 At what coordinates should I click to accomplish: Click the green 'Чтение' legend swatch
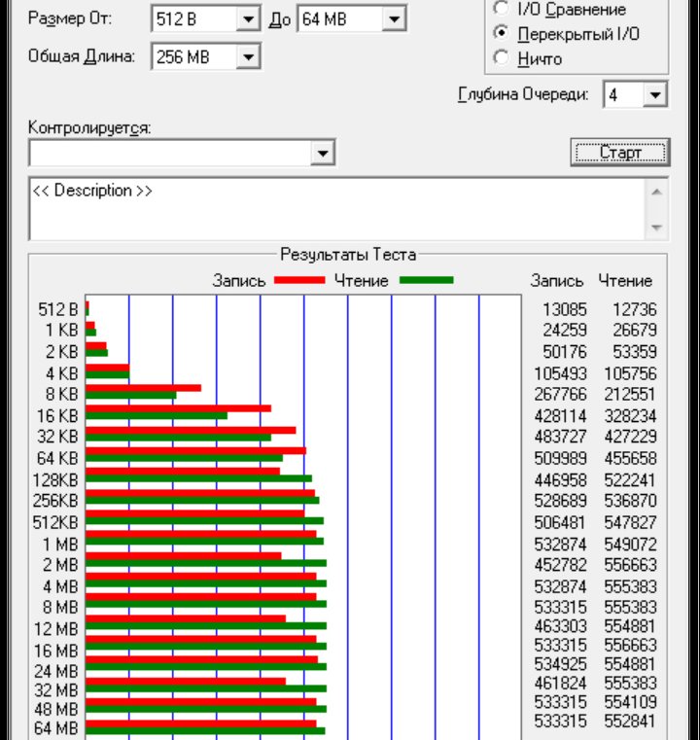[427, 280]
